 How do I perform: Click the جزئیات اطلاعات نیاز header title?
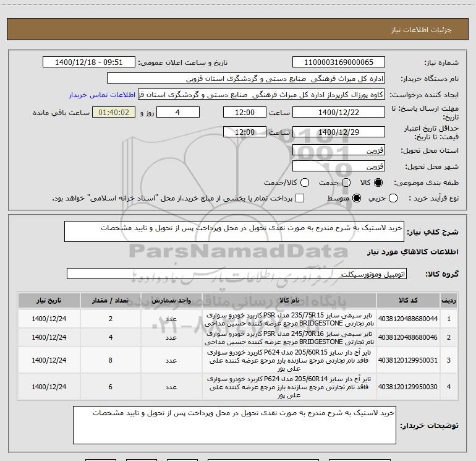tap(422, 30)
